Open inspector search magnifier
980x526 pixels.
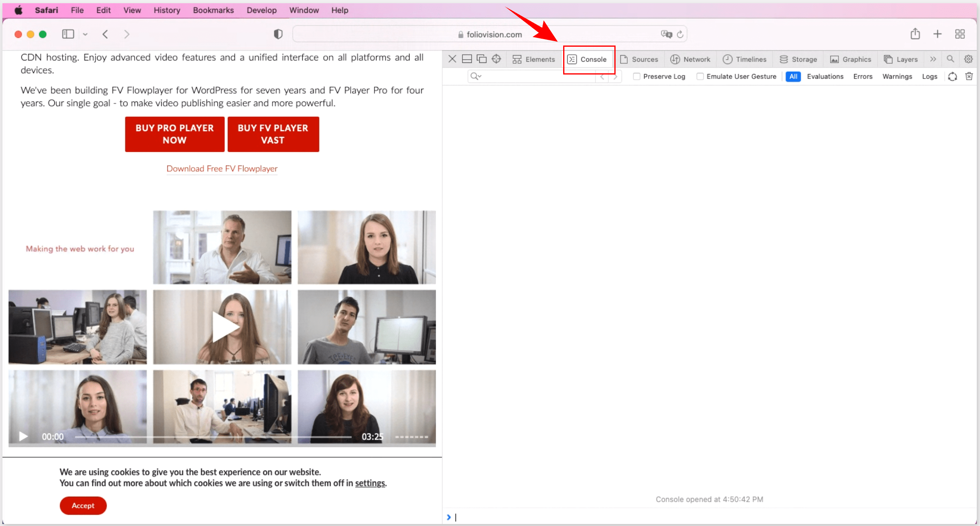click(951, 59)
